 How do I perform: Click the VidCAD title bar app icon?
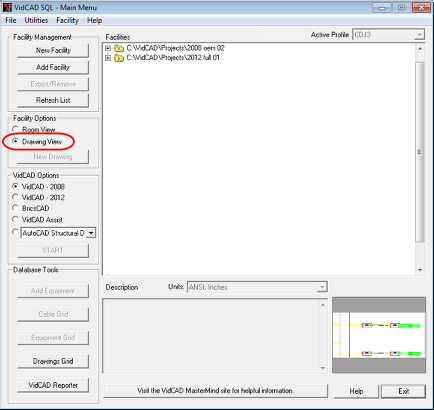click(x=7, y=7)
